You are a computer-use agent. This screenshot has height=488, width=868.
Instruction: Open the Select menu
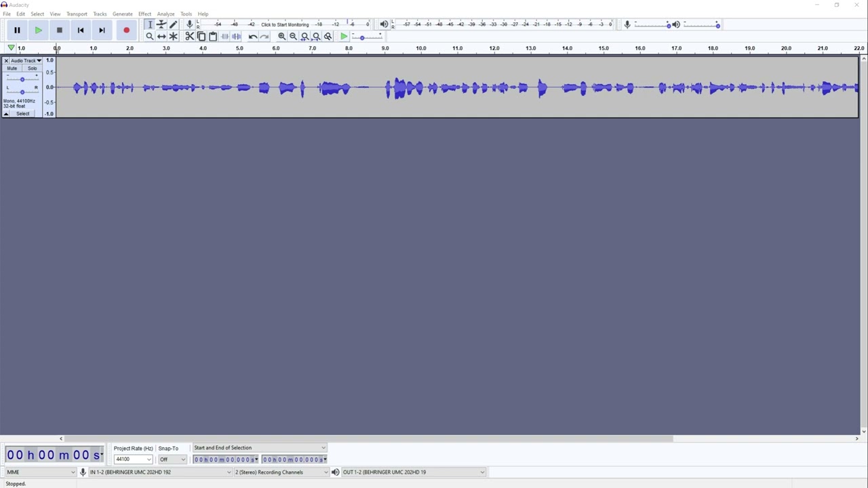[x=37, y=14]
